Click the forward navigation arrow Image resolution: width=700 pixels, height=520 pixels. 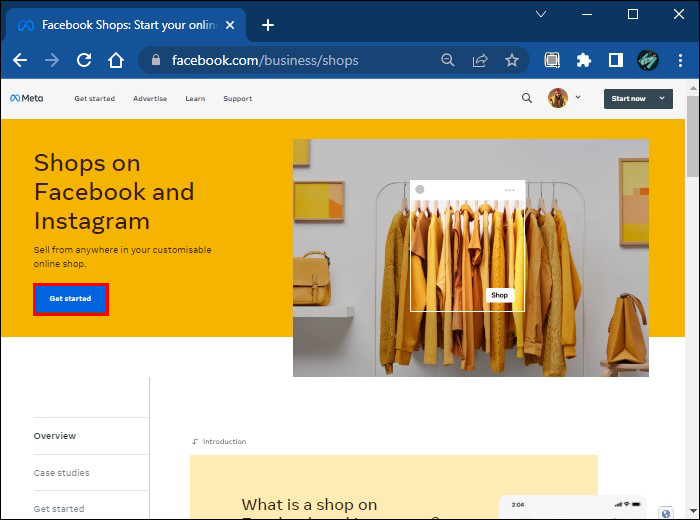coord(52,60)
